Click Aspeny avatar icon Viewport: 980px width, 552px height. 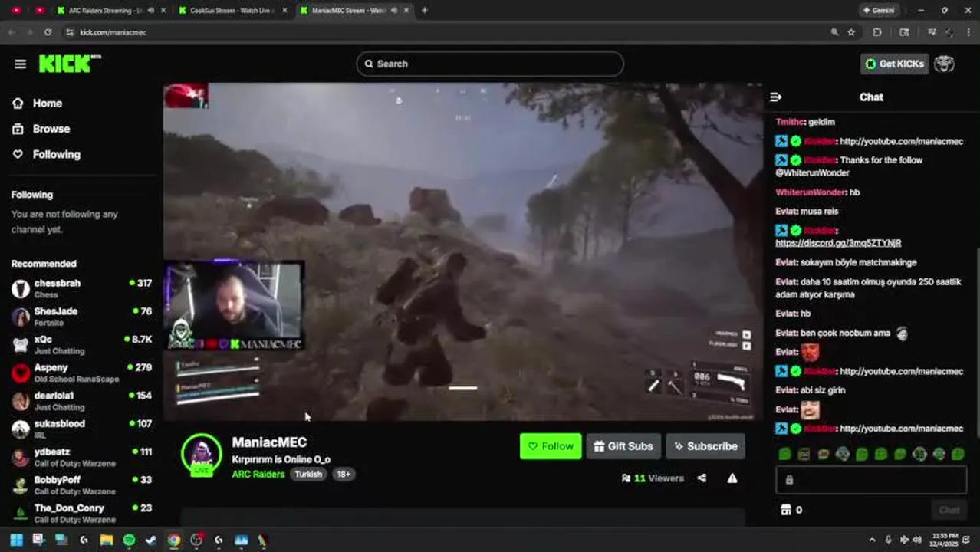[21, 373]
